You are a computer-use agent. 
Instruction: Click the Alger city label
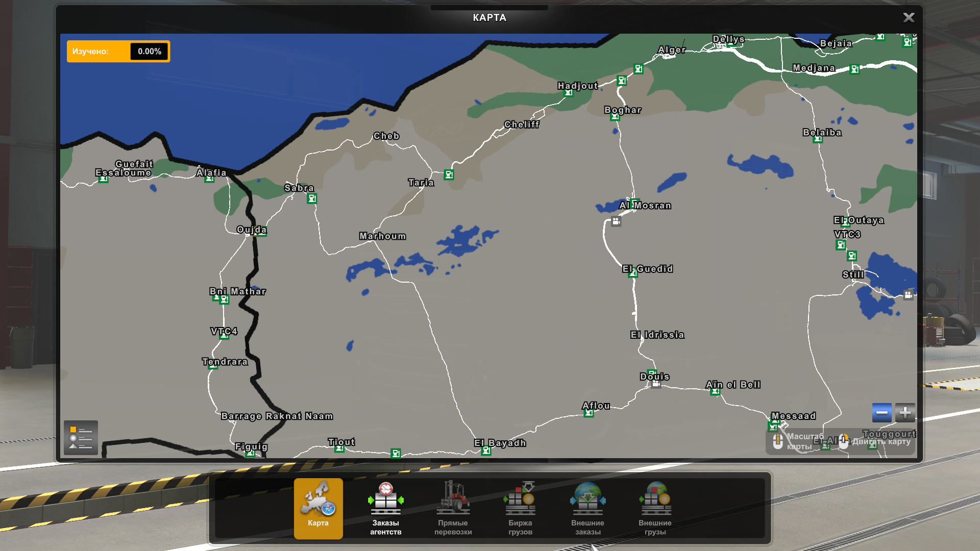click(x=672, y=50)
